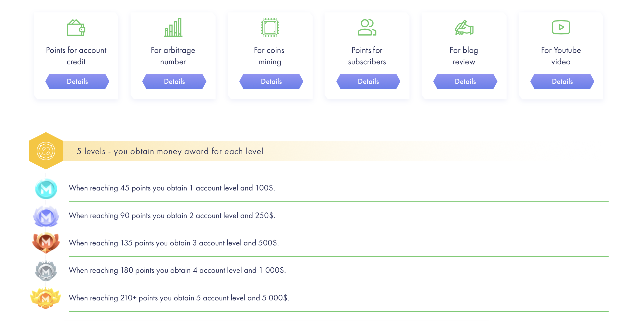This screenshot has width=644, height=321.
Task: Open Details for Points for account credit
Action: click(x=77, y=82)
